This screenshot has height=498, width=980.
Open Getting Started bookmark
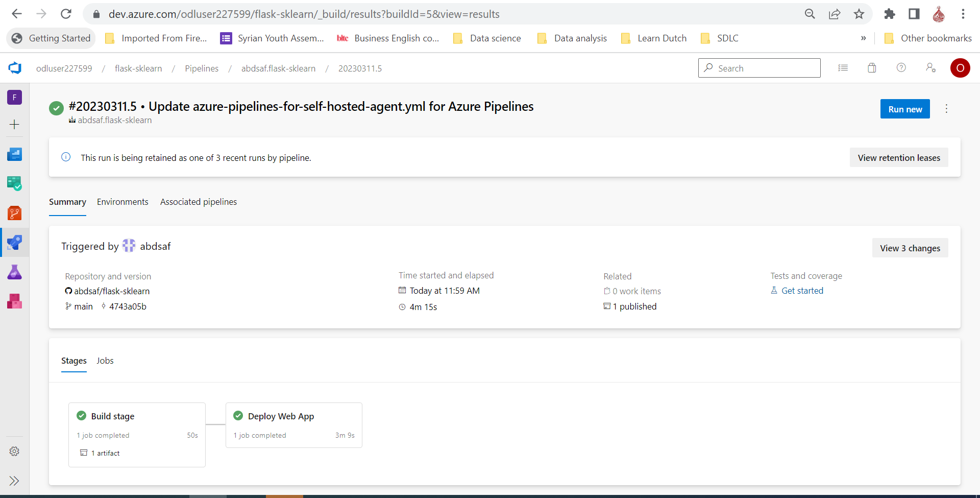pos(51,38)
